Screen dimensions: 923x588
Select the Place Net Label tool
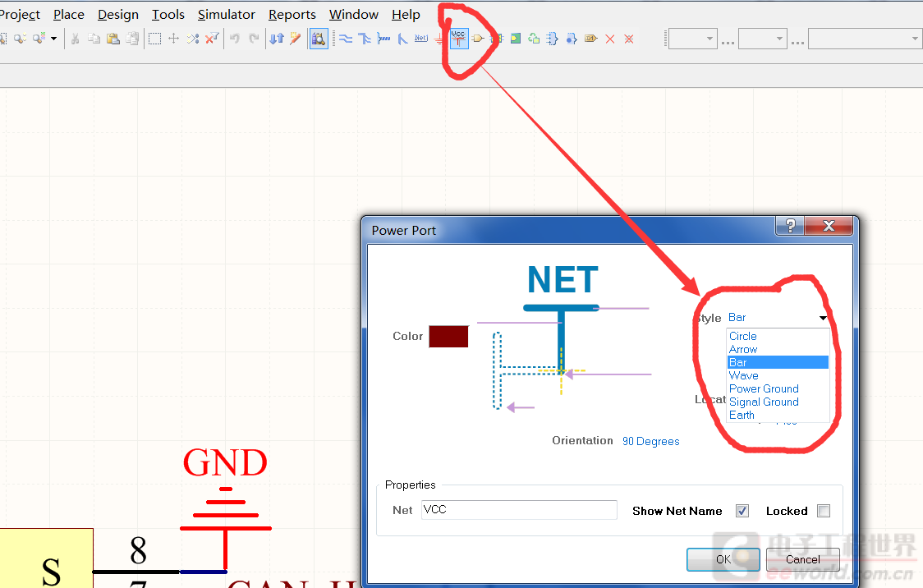421,39
